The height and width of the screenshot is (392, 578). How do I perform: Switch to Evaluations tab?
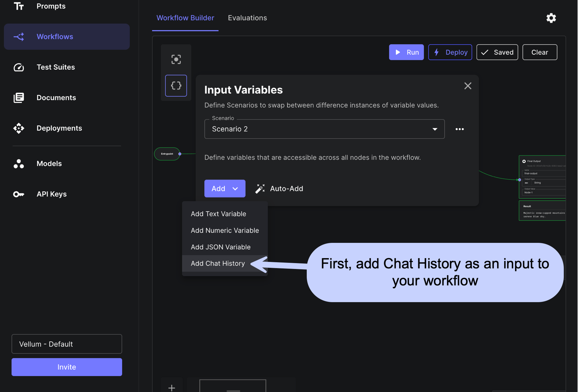[x=247, y=18]
